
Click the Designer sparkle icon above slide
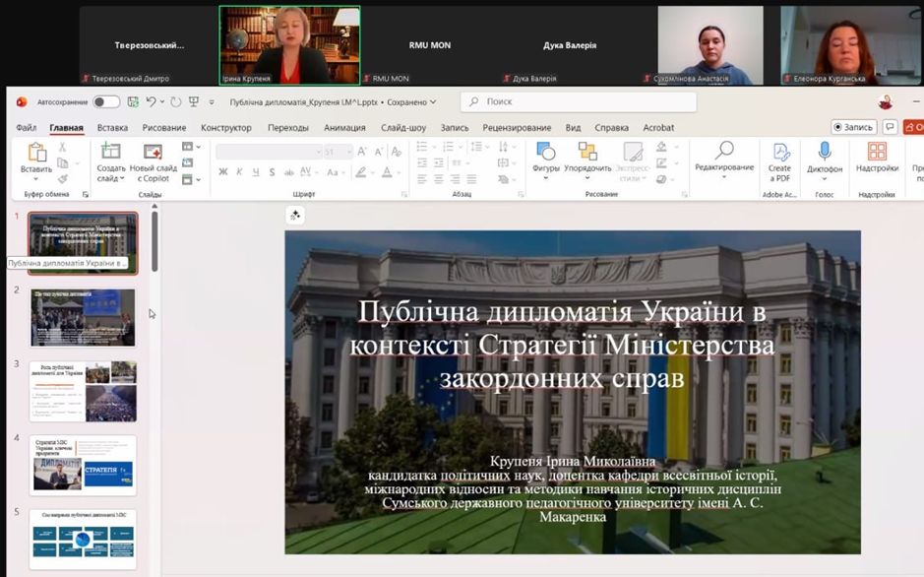pos(294,215)
